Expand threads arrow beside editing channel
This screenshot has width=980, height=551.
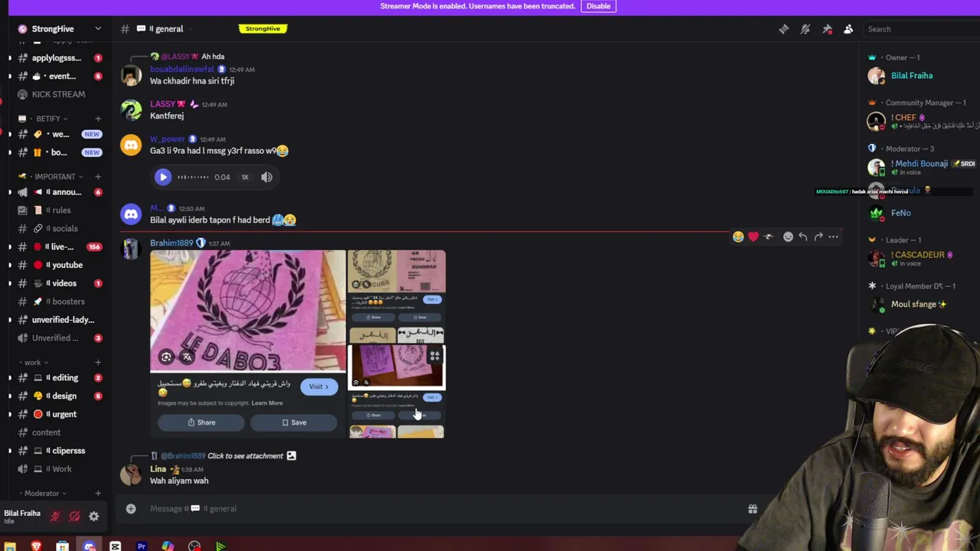click(x=10, y=377)
